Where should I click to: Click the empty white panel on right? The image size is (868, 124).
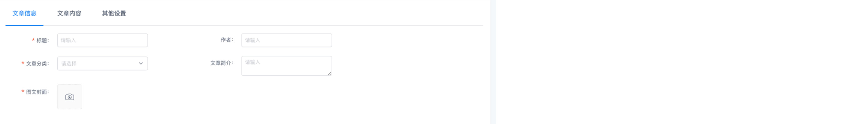[681, 62]
